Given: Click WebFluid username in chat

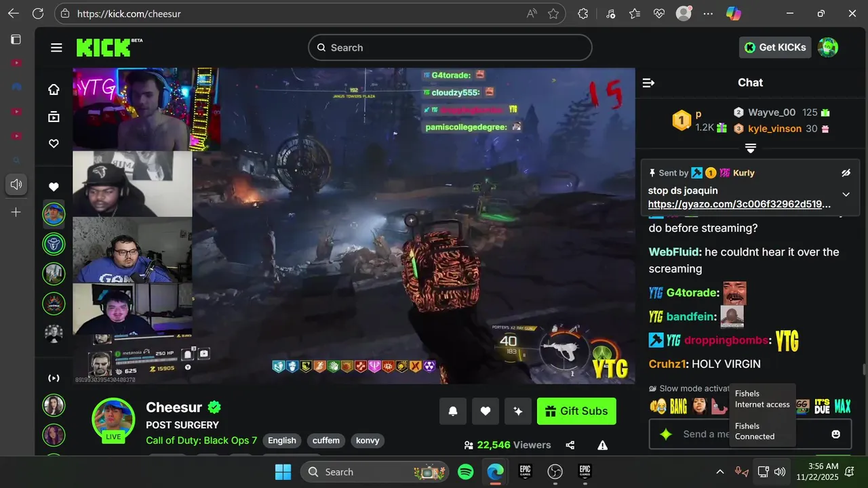Looking at the screenshot, I should 674,252.
